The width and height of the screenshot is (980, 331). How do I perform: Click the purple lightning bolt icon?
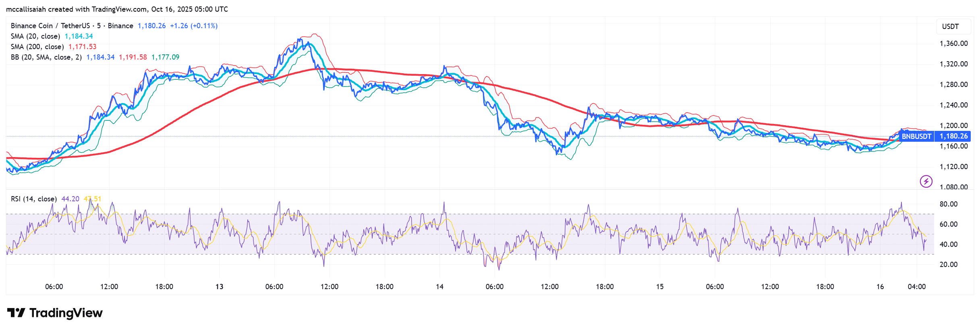pyautogui.click(x=926, y=182)
